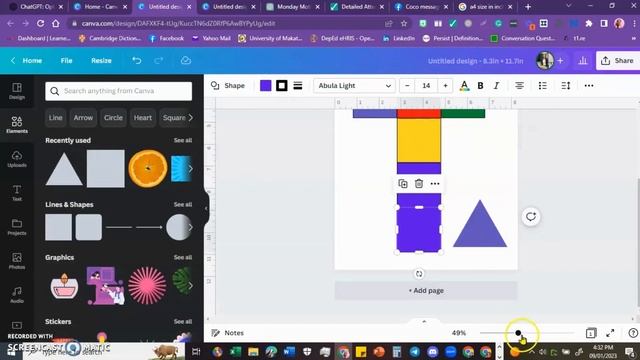This screenshot has width=640, height=360.
Task: Open the Notes panel
Action: coord(227,333)
